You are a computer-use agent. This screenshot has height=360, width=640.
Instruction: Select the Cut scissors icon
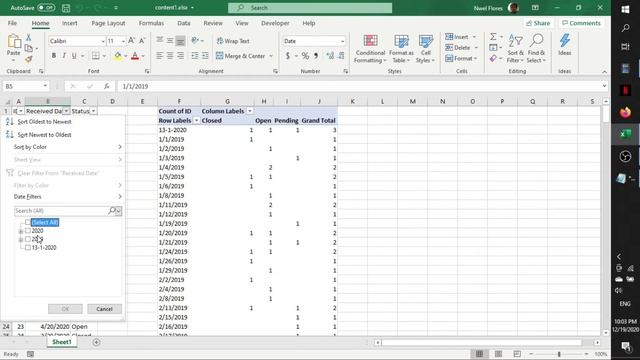click(x=29, y=38)
